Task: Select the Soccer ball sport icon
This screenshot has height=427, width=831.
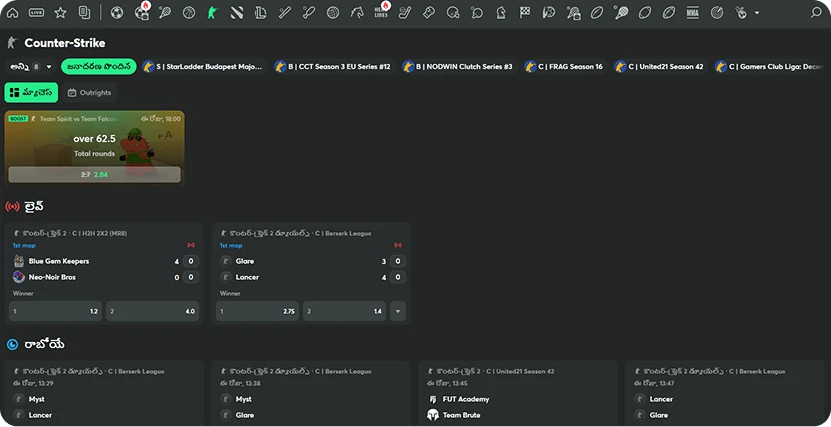Action: click(116, 13)
